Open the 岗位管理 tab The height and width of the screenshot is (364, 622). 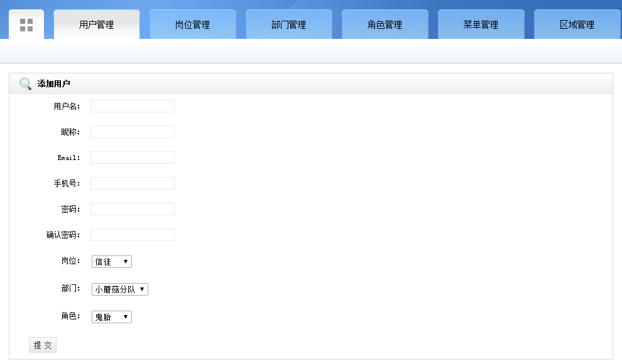pyautogui.click(x=193, y=25)
